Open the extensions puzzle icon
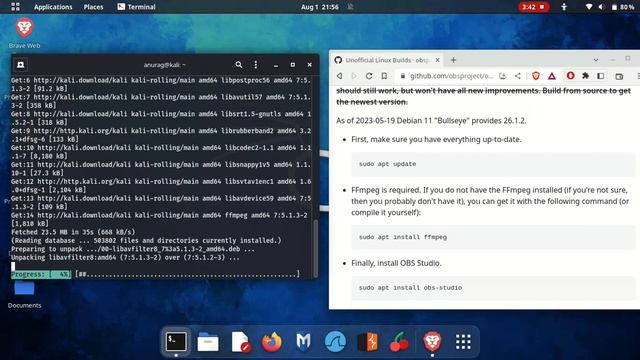This screenshot has height=360, width=640. (x=585, y=76)
